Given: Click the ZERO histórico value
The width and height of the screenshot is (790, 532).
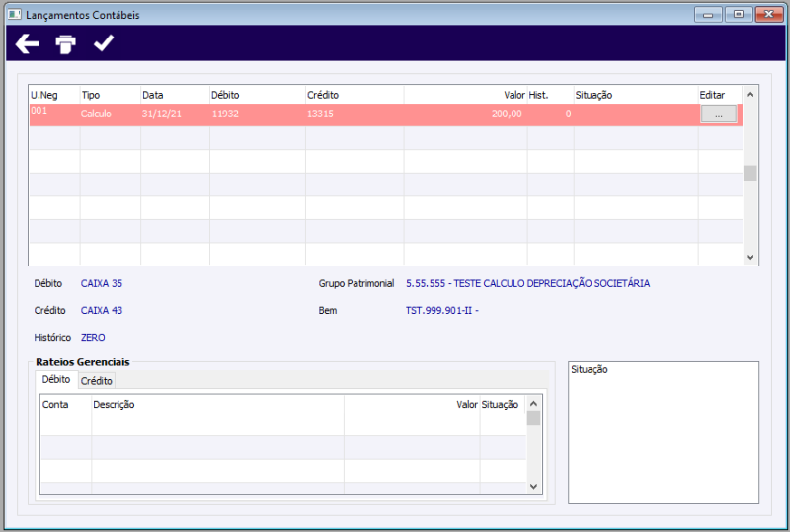Looking at the screenshot, I should (93, 337).
